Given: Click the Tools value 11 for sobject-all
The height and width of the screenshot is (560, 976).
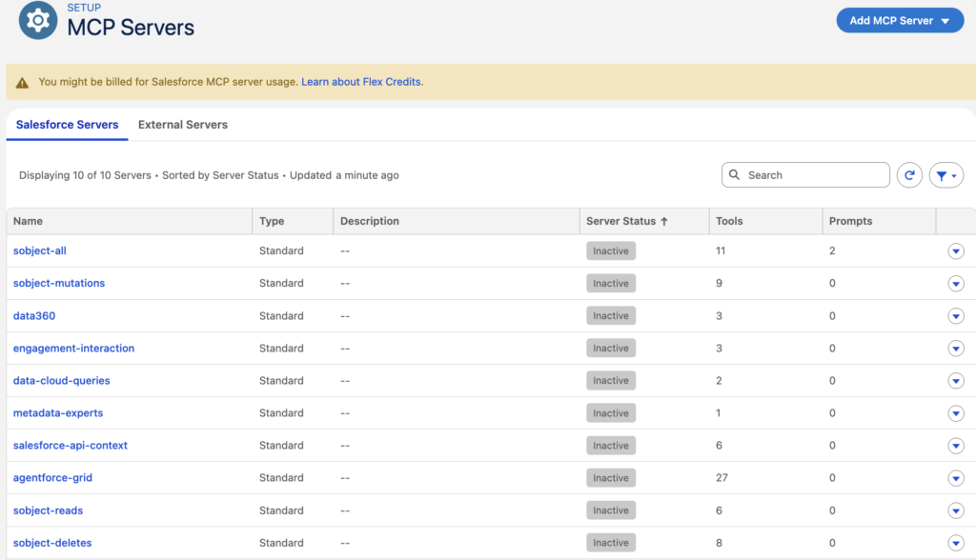Looking at the screenshot, I should [721, 250].
